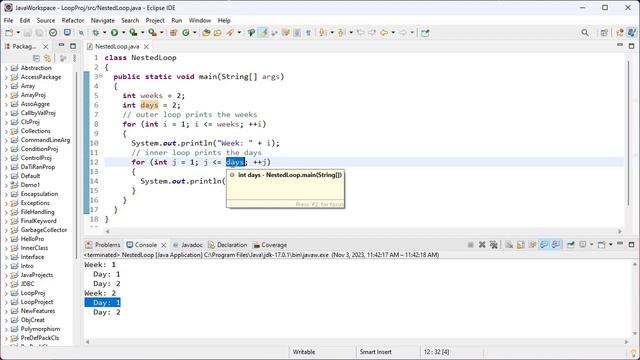Expand the Abstraction project
This screenshot has width=640, height=360.
click(x=6, y=68)
